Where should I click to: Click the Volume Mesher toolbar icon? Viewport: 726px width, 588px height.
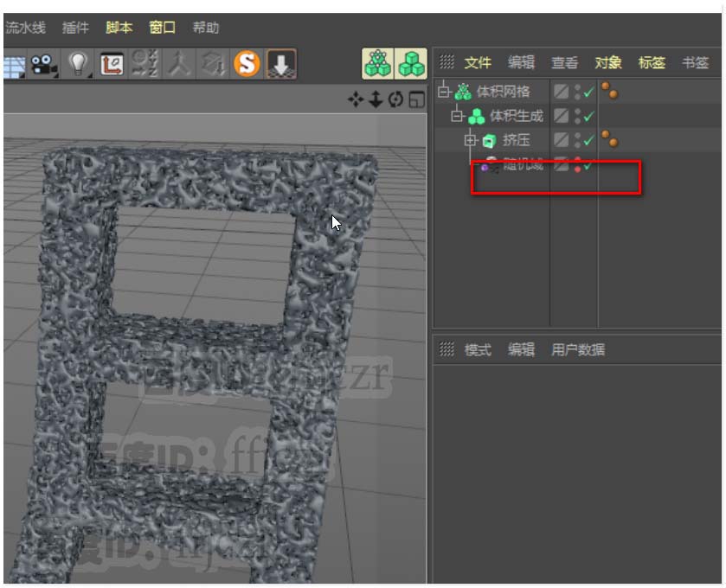(377, 64)
